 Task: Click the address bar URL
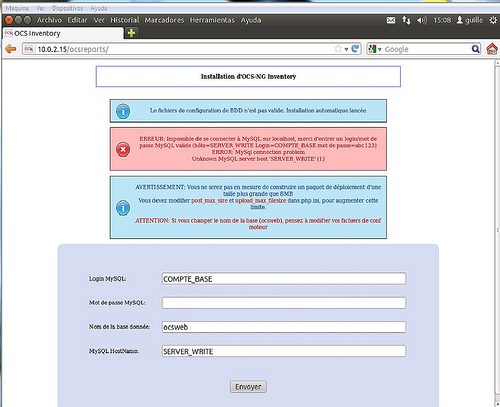coord(73,49)
